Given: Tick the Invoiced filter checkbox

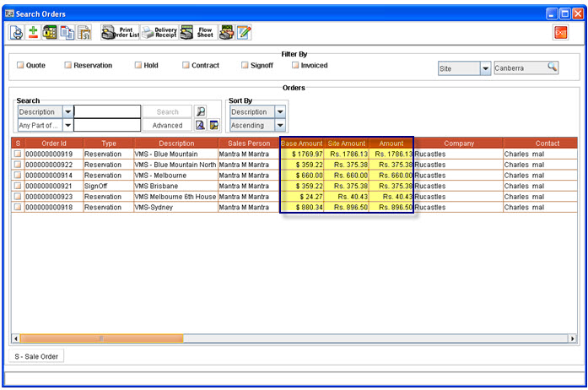Looking at the screenshot, I should (295, 65).
